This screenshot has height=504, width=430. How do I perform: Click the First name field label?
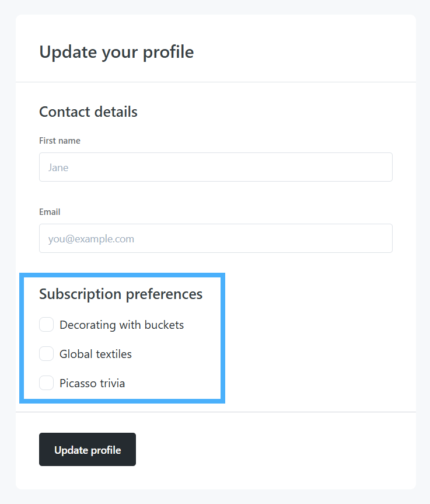pyautogui.click(x=60, y=141)
